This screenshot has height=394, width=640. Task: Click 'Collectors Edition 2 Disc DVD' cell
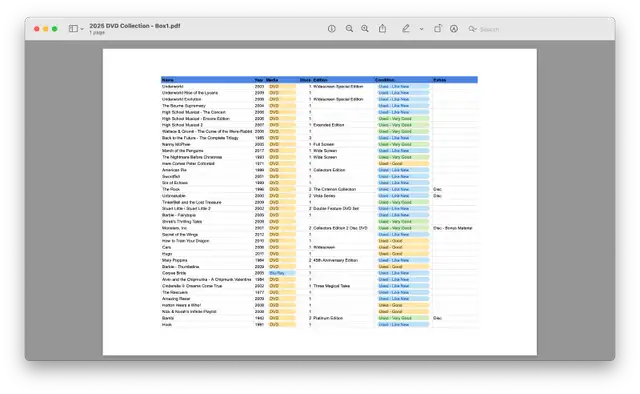(340, 228)
